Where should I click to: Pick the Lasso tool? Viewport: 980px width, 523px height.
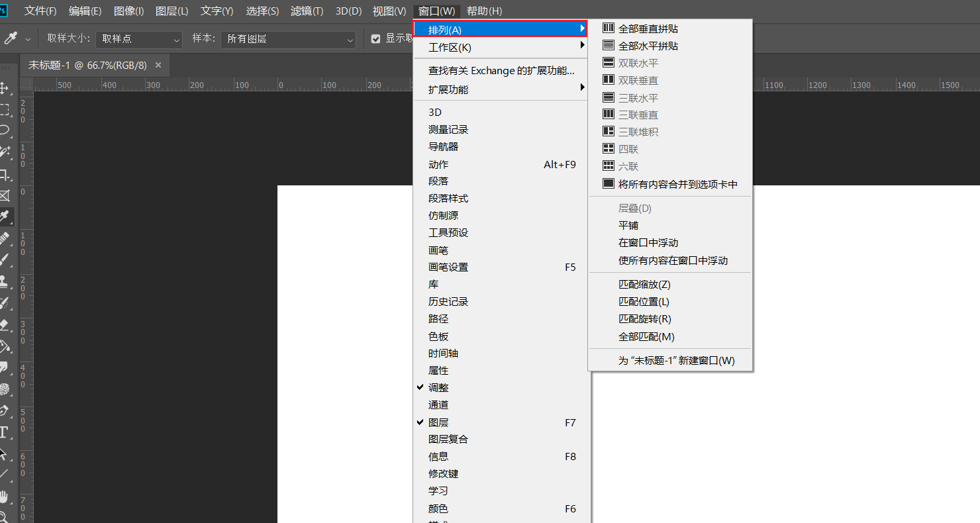coord(4,130)
